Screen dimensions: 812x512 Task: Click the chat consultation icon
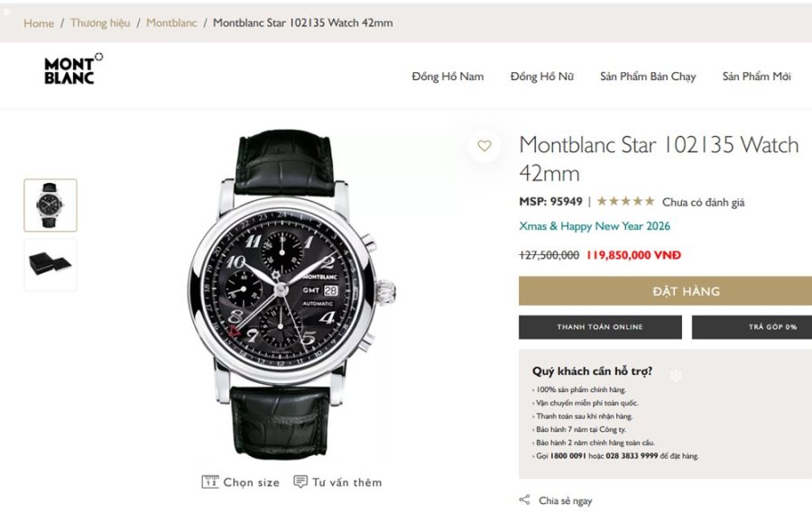click(300, 482)
